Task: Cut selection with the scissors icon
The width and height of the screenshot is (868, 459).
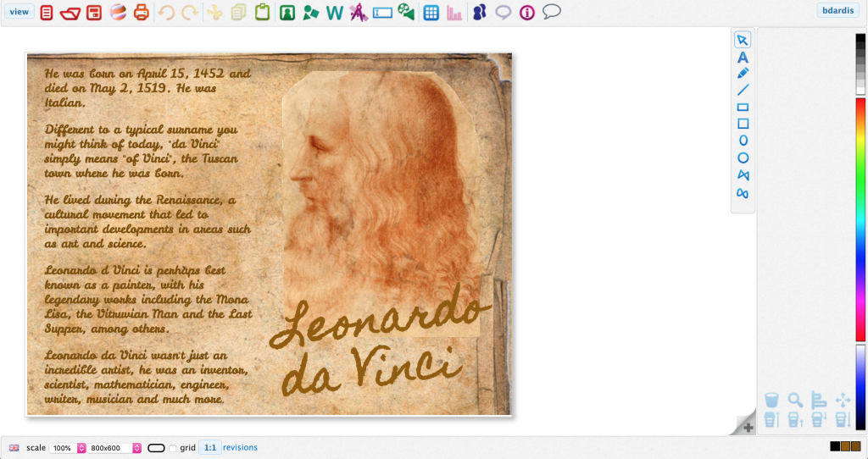Action: click(x=214, y=12)
